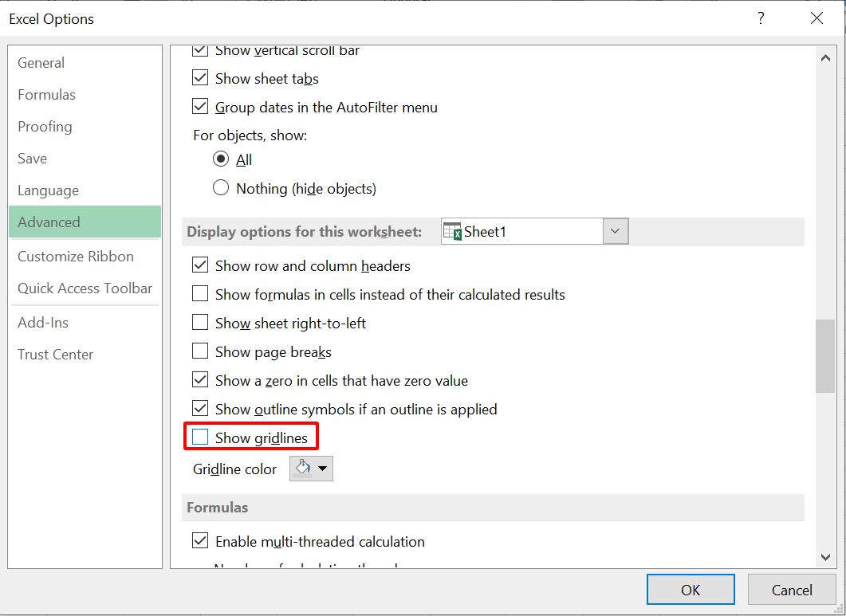Viewport: 846px width, 616px height.
Task: Expand the Gridline color dropdown
Action: 322,469
